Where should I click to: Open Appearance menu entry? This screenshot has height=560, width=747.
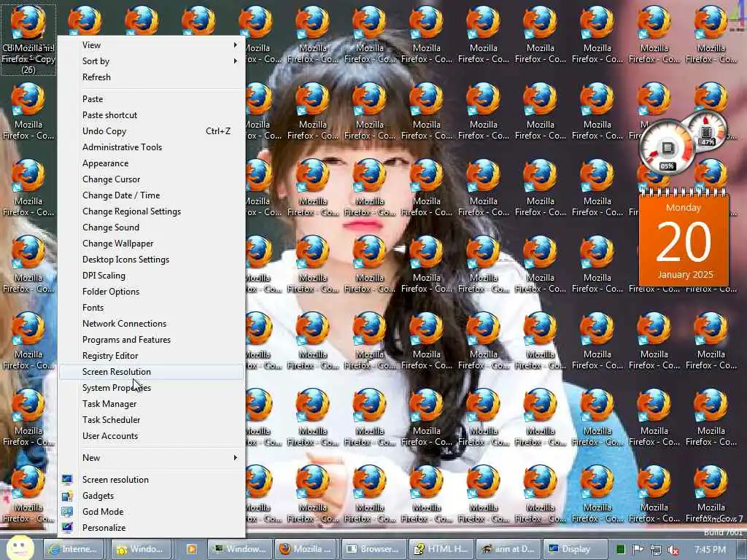tap(152, 163)
